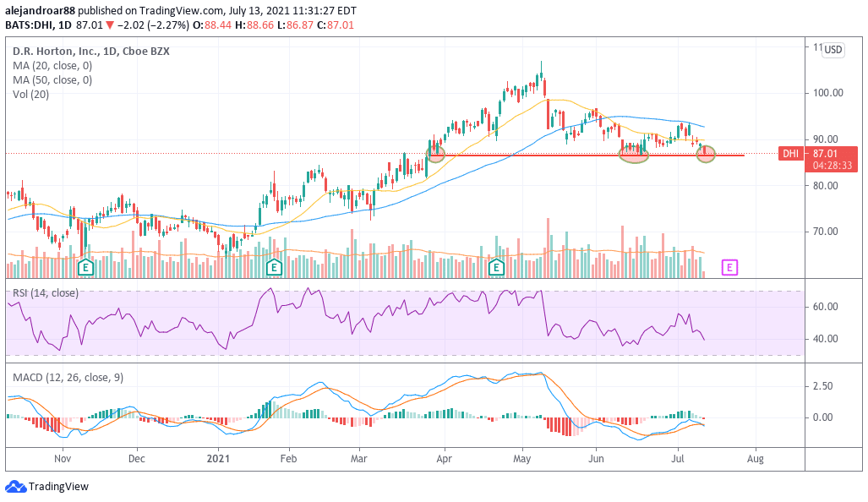Screen dimensions: 868x502
Task: Click the Dec time axis label
Action: 136,459
